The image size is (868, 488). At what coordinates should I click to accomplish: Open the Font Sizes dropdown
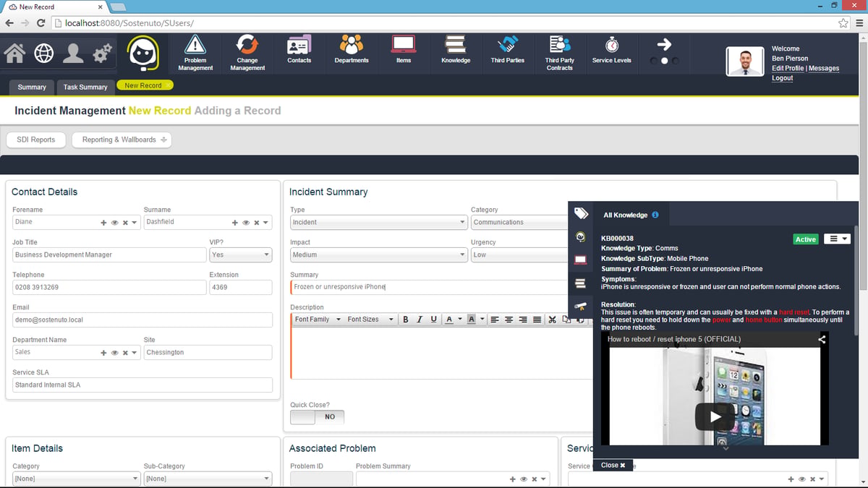pos(370,320)
